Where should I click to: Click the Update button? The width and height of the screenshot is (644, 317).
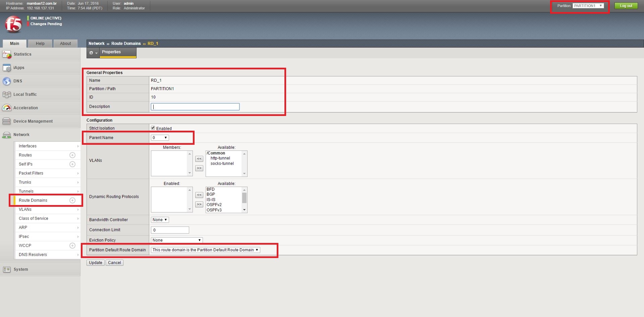click(96, 263)
